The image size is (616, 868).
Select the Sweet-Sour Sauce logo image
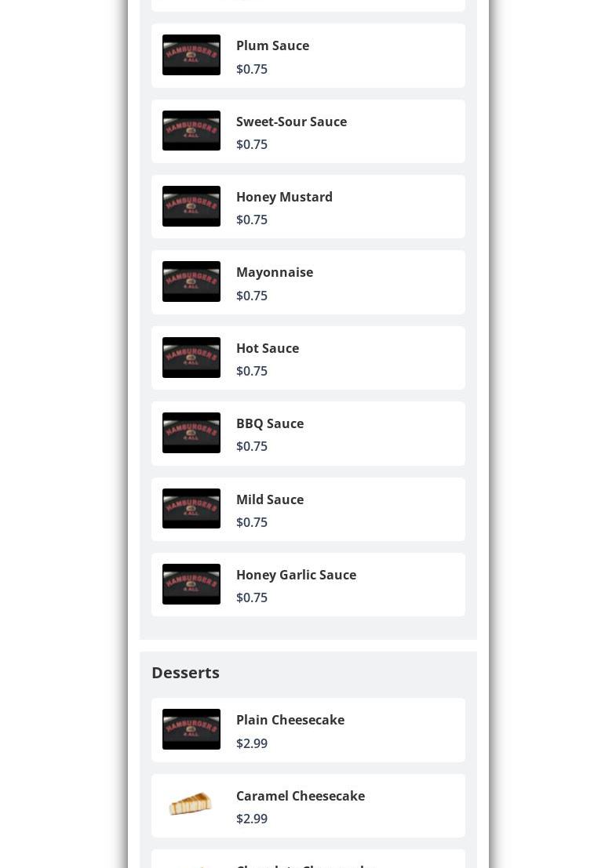191,131
